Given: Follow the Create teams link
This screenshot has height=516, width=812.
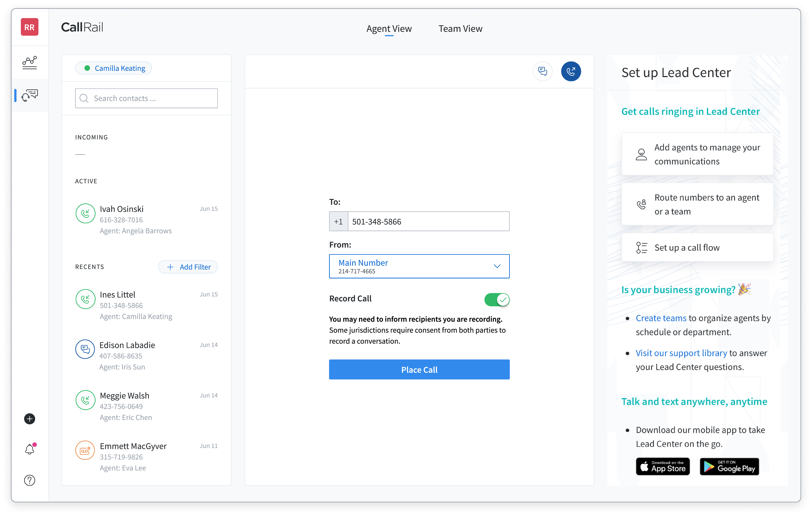Looking at the screenshot, I should coord(661,318).
